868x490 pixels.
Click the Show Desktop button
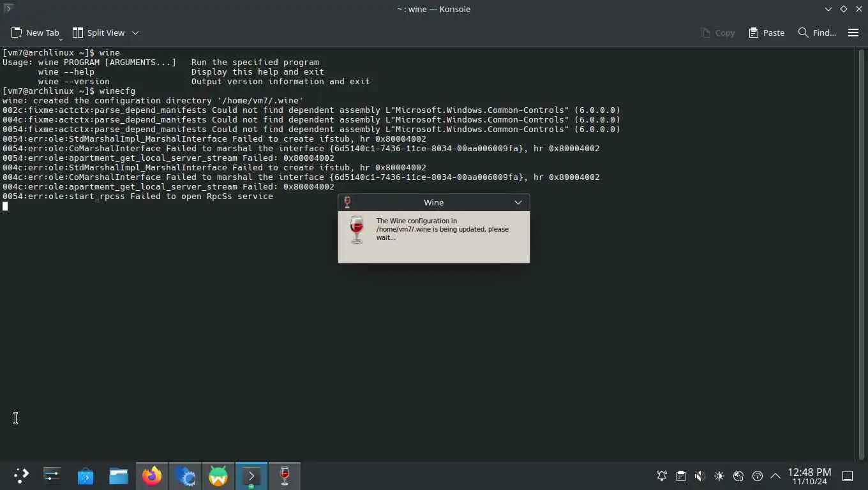pos(848,476)
